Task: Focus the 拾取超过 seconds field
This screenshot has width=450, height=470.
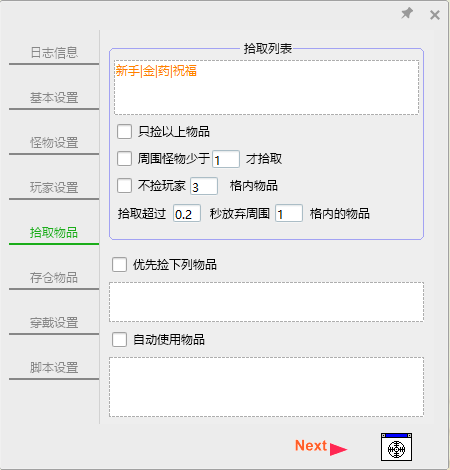Action: point(187,213)
